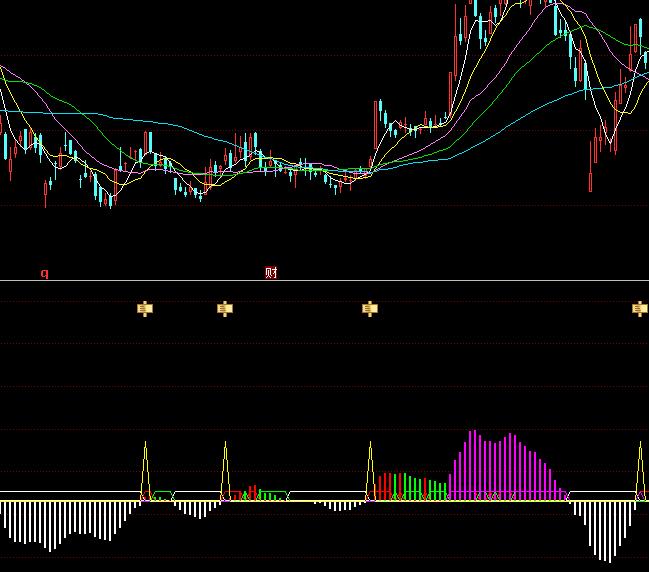
Task: Click the red "q" marker
Action: point(44,272)
